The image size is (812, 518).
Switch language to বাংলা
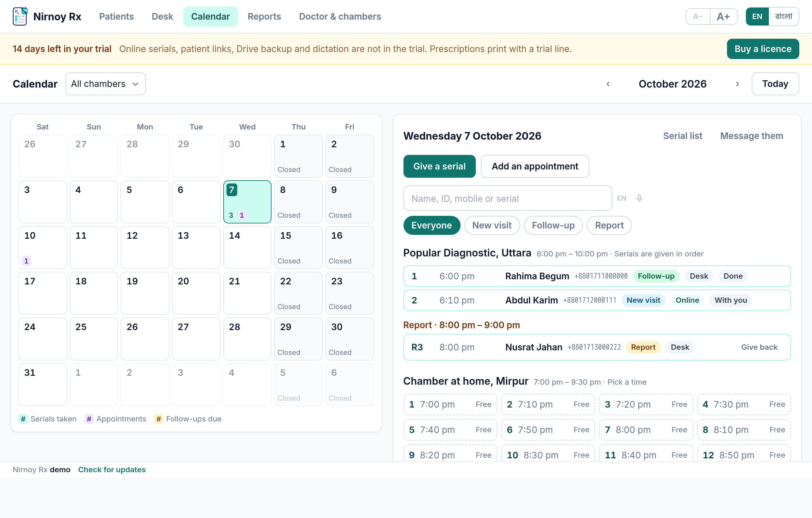tap(783, 17)
